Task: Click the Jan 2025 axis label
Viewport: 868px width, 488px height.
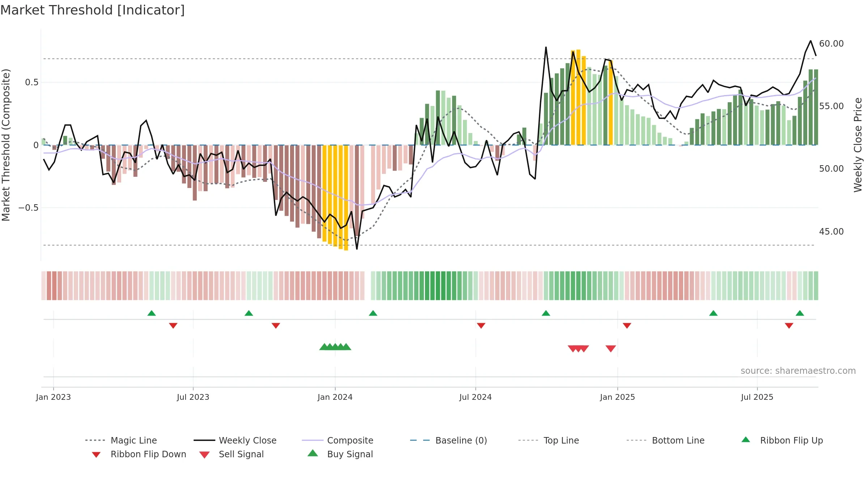Action: pos(617,397)
